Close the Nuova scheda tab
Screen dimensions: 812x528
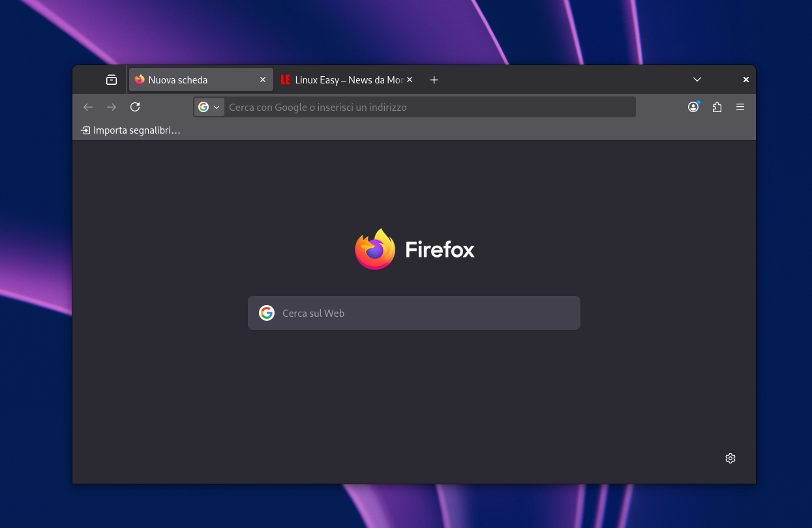point(263,80)
